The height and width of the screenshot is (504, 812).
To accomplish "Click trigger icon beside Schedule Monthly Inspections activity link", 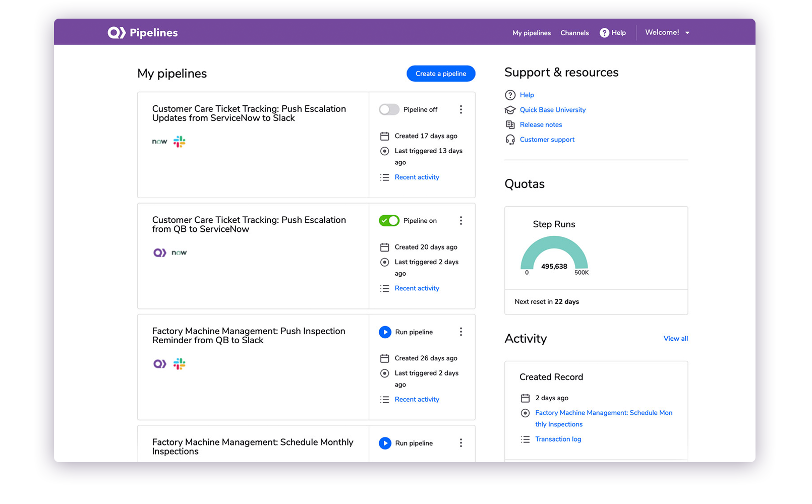I will click(525, 413).
